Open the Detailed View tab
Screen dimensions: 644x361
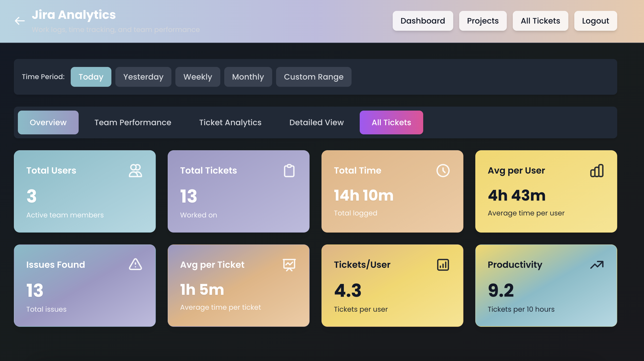316,122
